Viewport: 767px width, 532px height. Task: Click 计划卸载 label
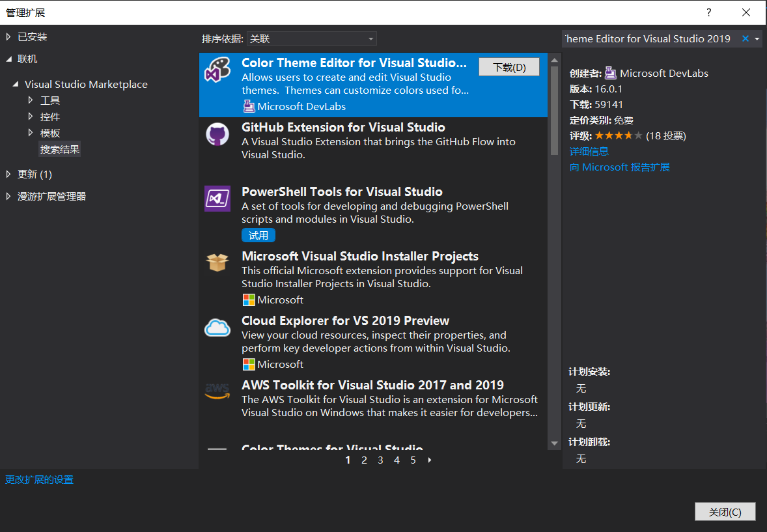tap(589, 442)
